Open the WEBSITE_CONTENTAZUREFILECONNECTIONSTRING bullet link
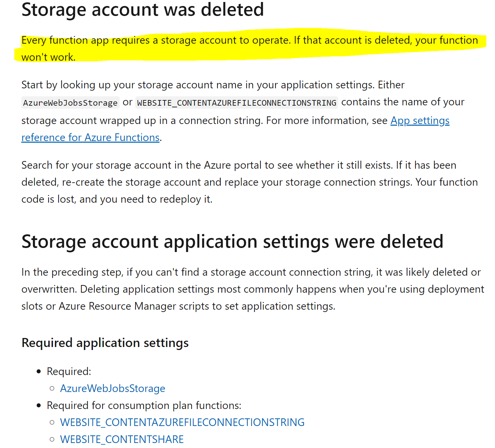Screen dimensions: 495x448 click(182, 422)
